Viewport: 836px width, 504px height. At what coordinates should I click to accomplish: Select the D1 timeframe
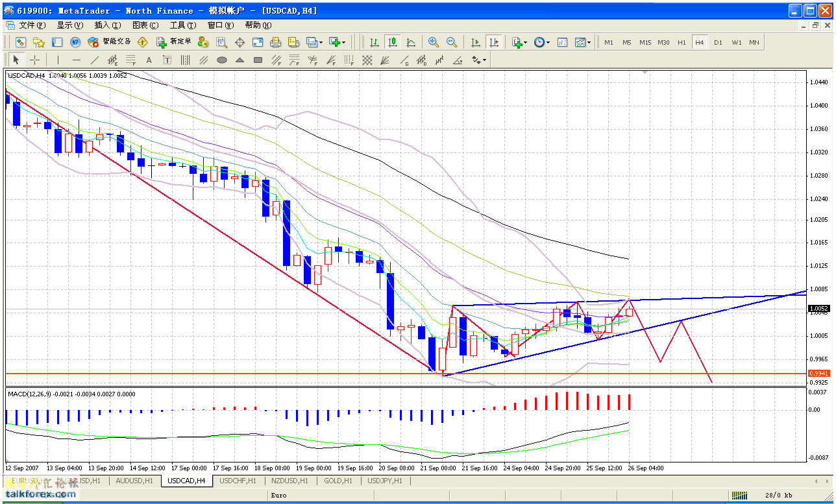click(x=718, y=42)
